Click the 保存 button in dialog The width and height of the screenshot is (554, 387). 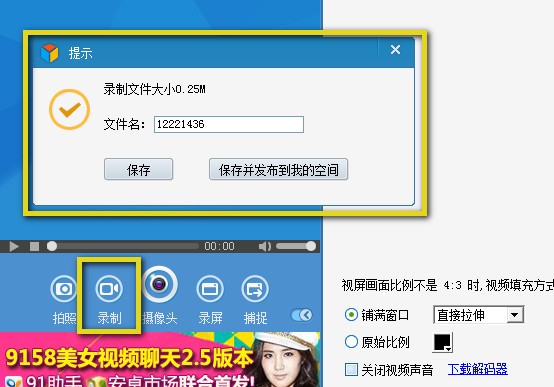click(138, 170)
